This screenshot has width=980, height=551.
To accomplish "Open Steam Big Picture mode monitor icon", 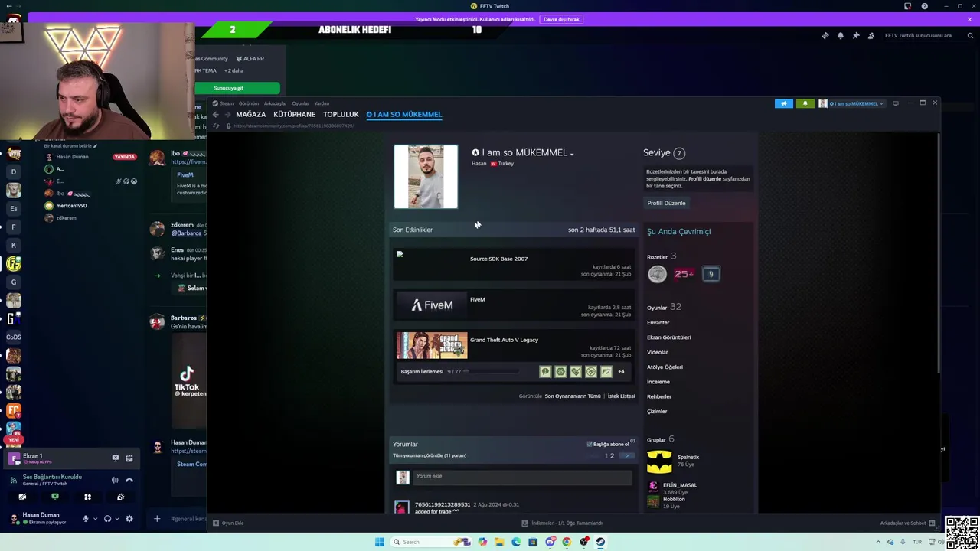I will 895,103.
